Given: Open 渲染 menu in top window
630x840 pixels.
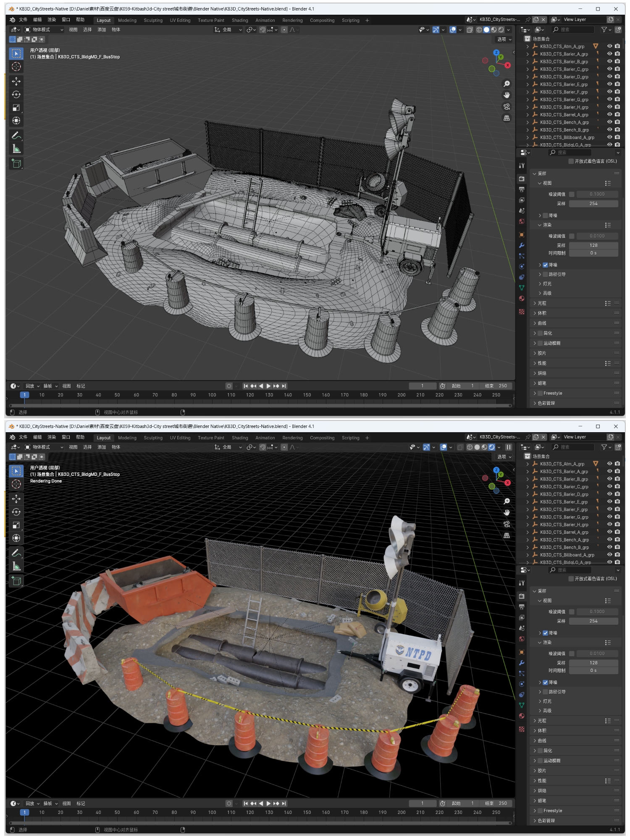Looking at the screenshot, I should pyautogui.click(x=52, y=20).
